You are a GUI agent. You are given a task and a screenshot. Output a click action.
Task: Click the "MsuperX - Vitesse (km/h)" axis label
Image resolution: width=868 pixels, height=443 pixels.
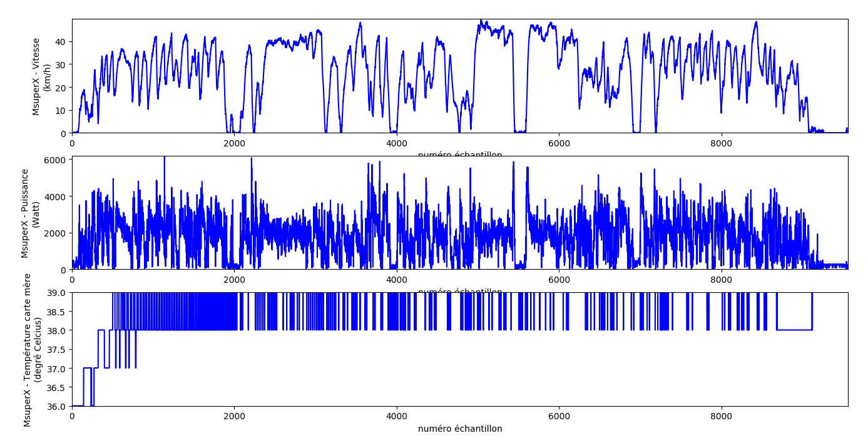pos(41,76)
